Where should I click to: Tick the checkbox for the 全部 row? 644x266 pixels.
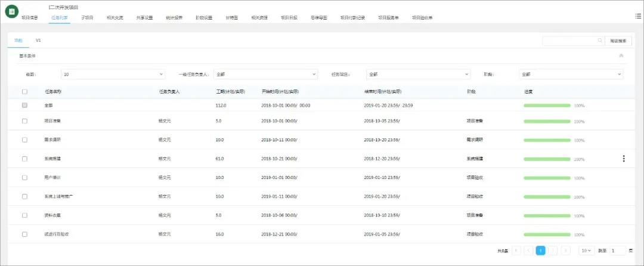pyautogui.click(x=24, y=105)
